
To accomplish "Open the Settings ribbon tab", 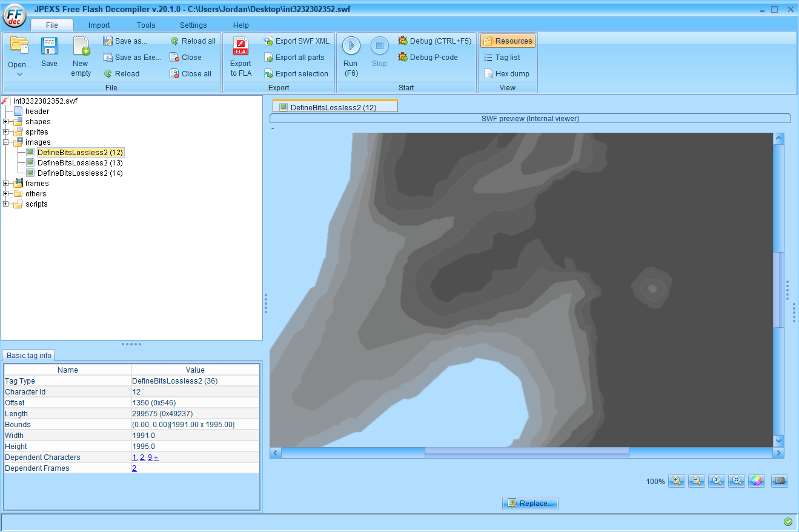I will [x=193, y=25].
